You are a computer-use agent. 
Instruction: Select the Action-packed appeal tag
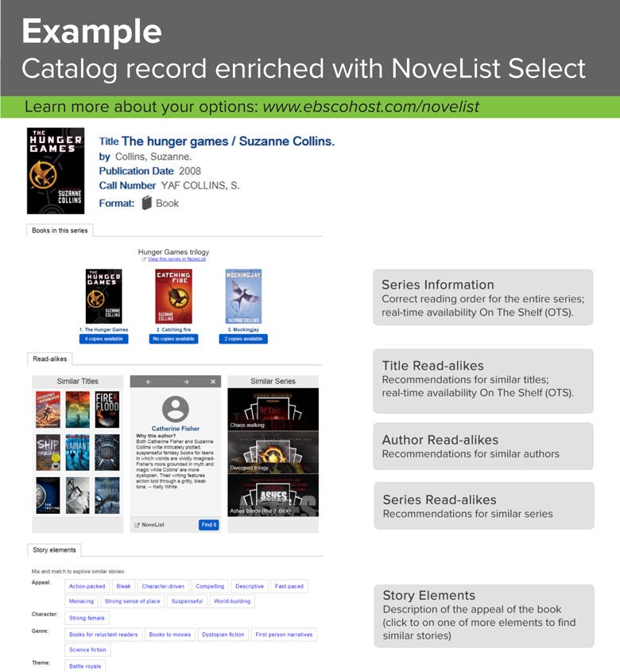87,586
